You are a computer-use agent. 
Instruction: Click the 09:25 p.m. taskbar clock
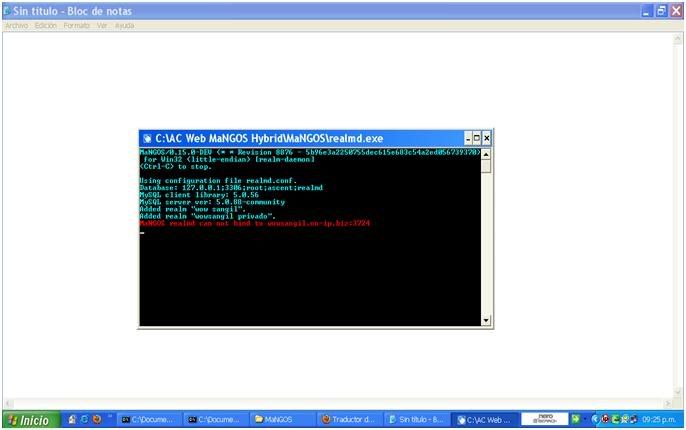[659, 420]
